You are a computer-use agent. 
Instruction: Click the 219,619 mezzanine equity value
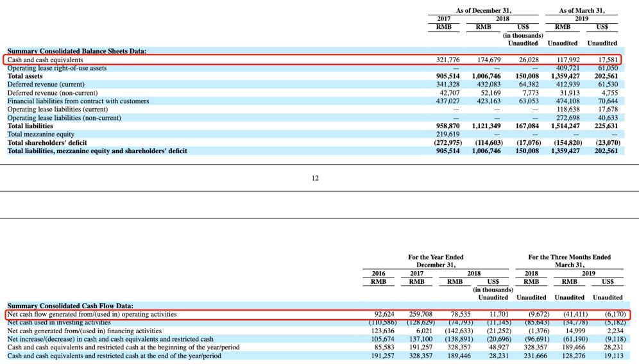[448, 135]
